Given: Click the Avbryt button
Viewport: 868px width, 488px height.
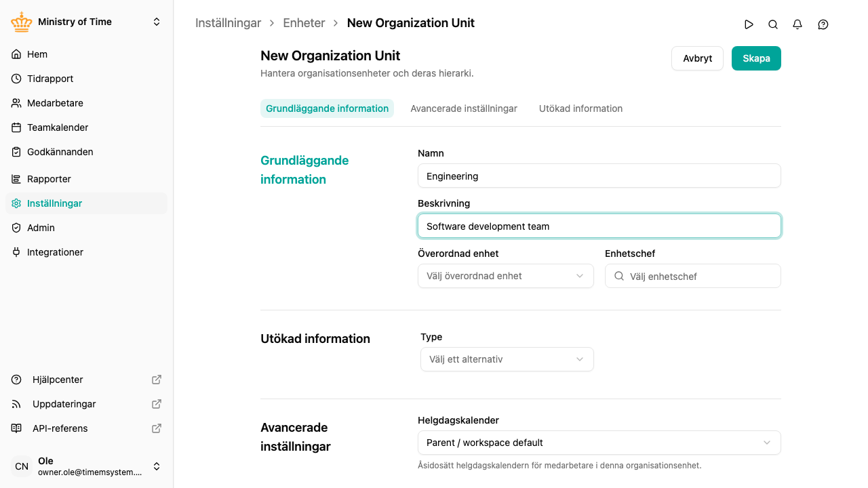Looking at the screenshot, I should point(697,58).
